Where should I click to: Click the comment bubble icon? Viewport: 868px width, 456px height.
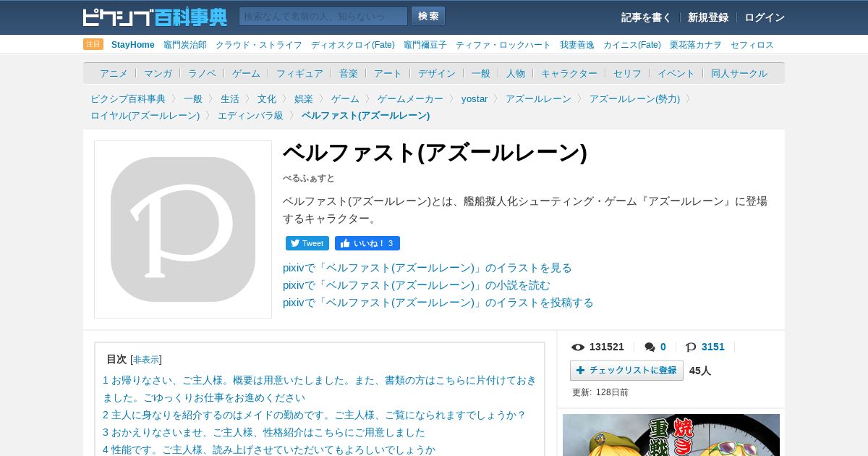point(650,347)
